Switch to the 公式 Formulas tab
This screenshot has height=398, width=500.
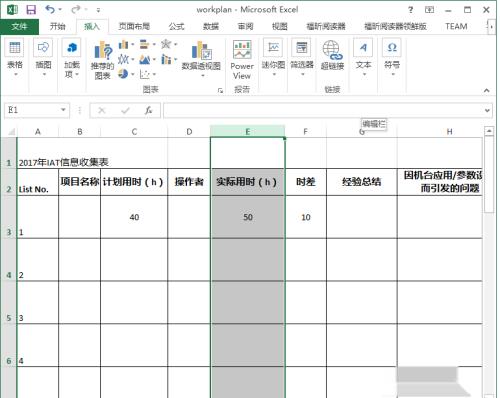pyautogui.click(x=176, y=26)
